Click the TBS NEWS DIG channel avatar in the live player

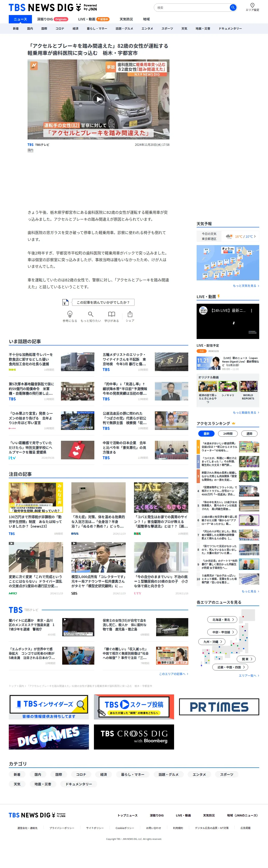coord(203,310)
